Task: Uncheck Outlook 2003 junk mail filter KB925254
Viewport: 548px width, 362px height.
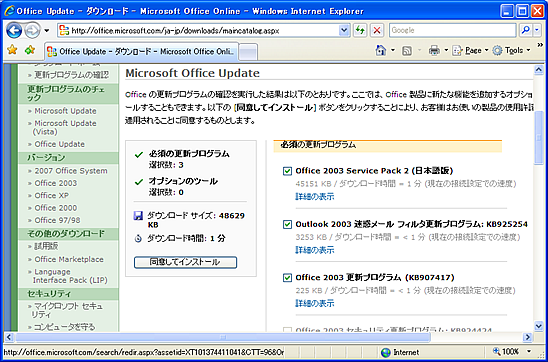Action: [x=287, y=224]
